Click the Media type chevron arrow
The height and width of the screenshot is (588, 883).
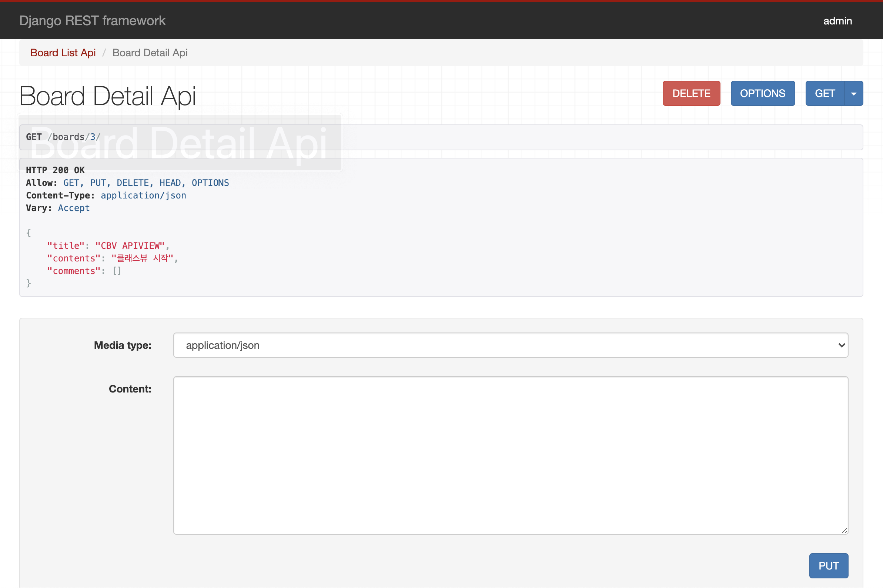842,345
